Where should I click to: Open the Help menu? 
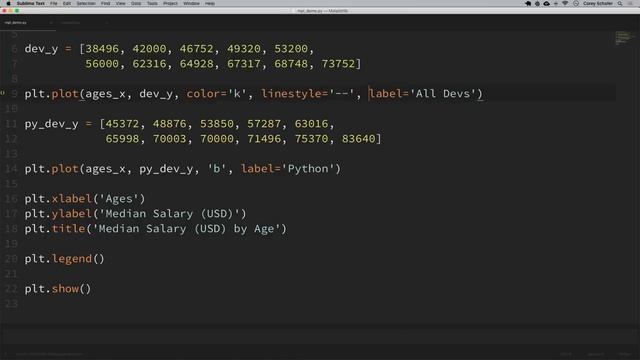210,3
